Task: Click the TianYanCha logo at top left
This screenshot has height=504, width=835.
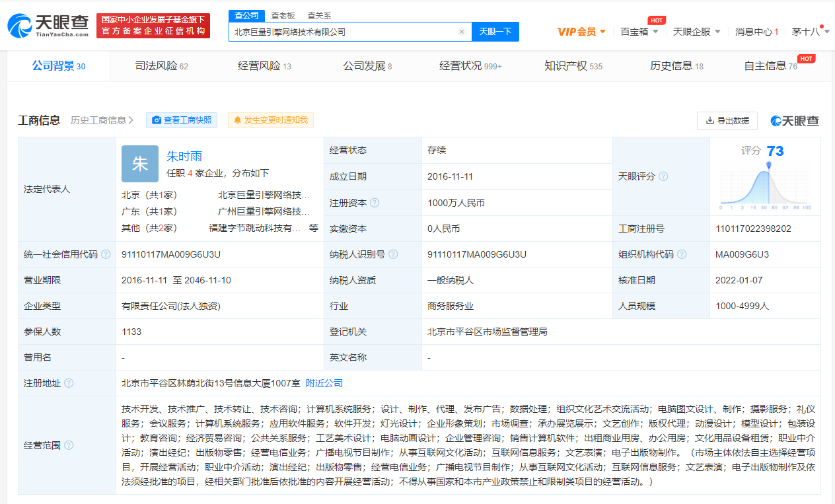Action: point(48,26)
